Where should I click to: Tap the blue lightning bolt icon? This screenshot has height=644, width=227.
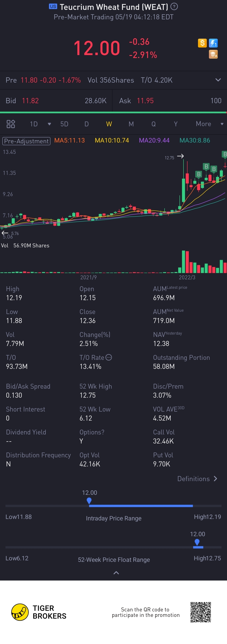(x=213, y=43)
